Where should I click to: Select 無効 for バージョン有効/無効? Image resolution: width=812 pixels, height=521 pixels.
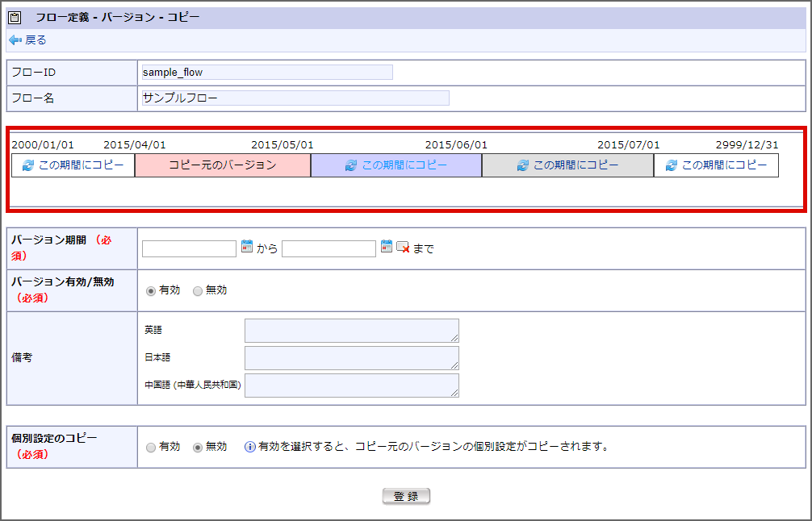pos(197,291)
